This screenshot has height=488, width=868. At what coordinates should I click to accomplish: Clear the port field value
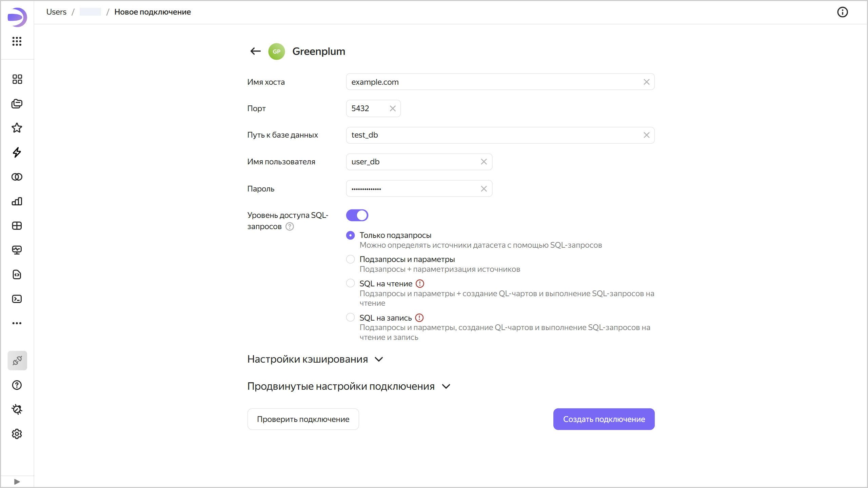(x=393, y=108)
